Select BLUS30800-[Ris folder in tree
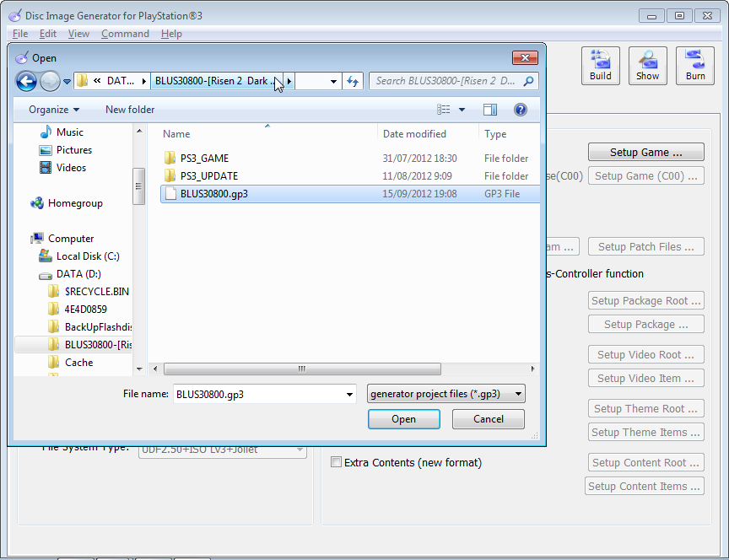This screenshot has width=729, height=560. [x=89, y=344]
